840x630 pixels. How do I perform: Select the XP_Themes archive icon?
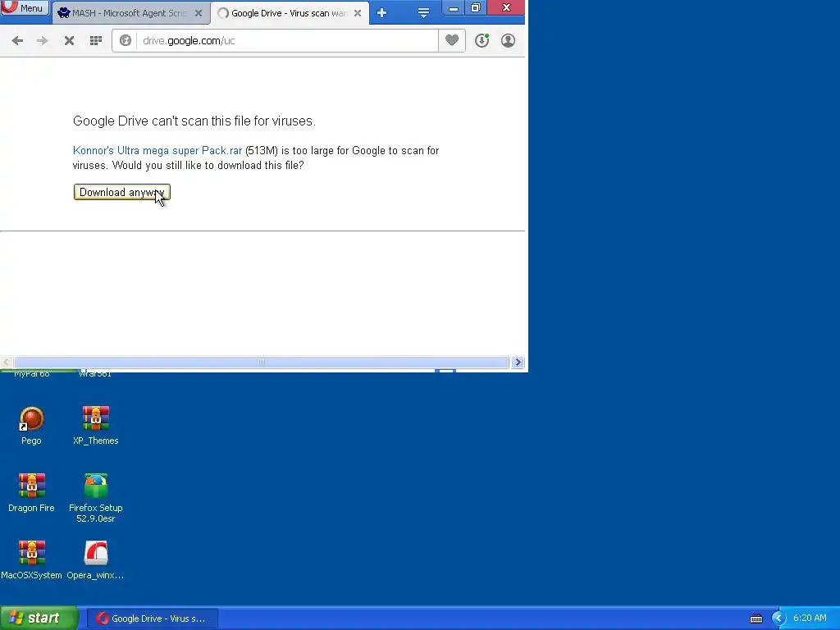[96, 426]
